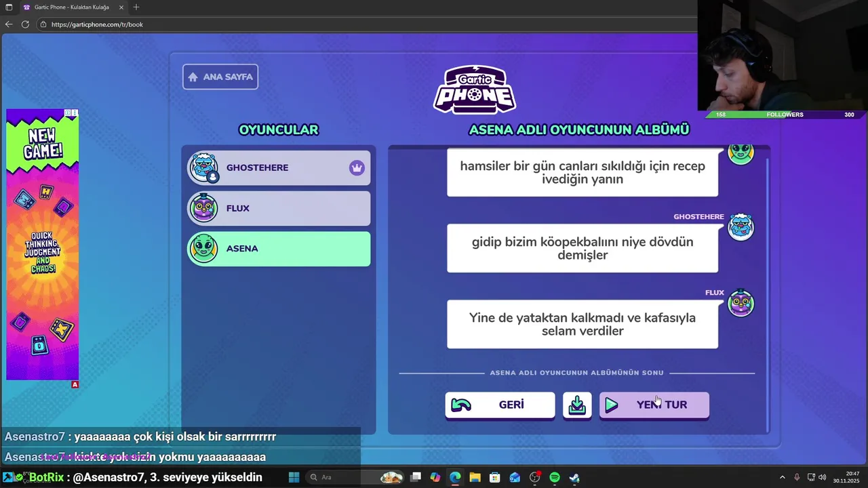Open Task View in the taskbar

pyautogui.click(x=416, y=477)
